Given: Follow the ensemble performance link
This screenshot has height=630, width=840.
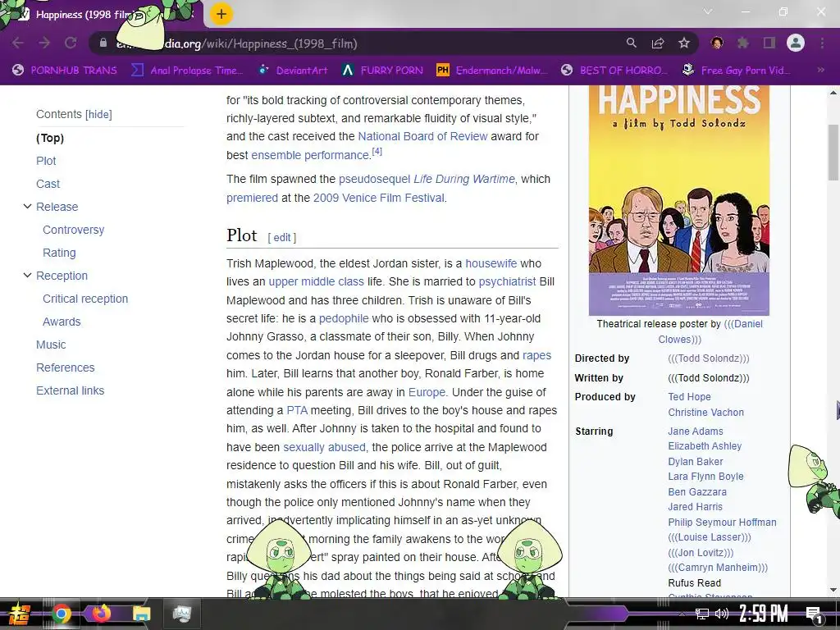Looking at the screenshot, I should point(310,155).
